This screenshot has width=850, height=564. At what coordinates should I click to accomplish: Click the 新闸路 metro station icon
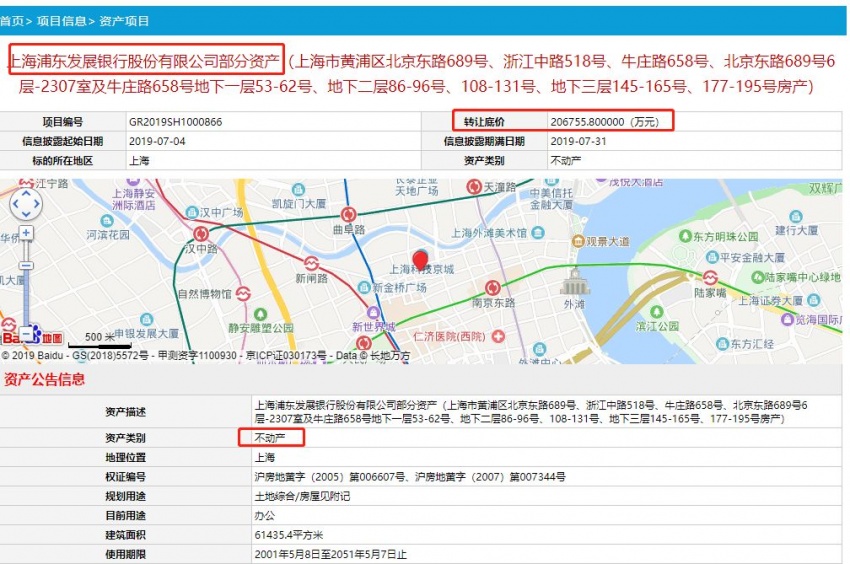(x=311, y=263)
